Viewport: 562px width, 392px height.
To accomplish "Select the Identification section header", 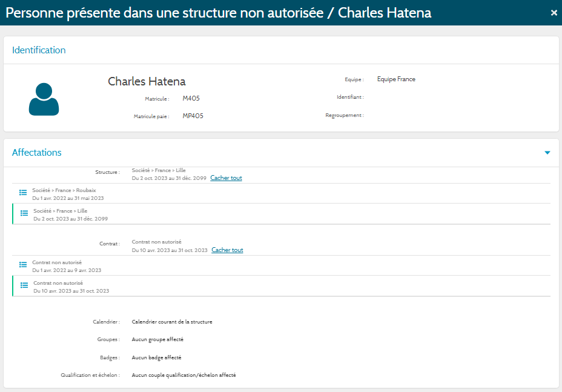I will 39,50.
